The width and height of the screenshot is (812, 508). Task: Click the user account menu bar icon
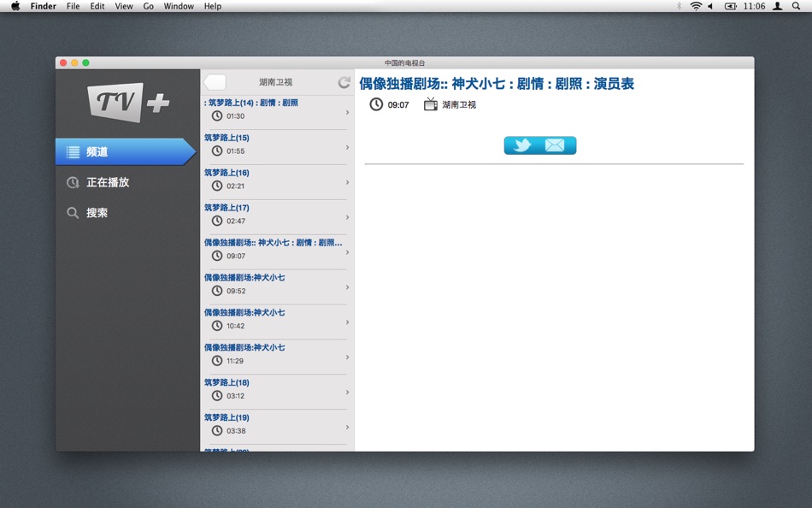[x=777, y=6]
